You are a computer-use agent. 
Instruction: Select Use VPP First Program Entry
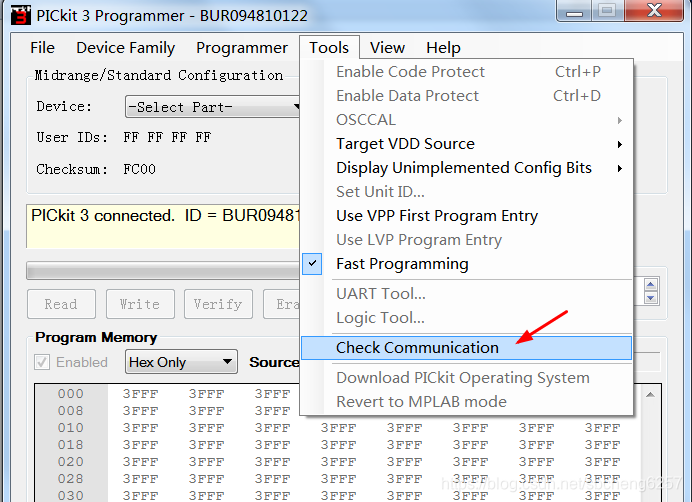(467, 216)
